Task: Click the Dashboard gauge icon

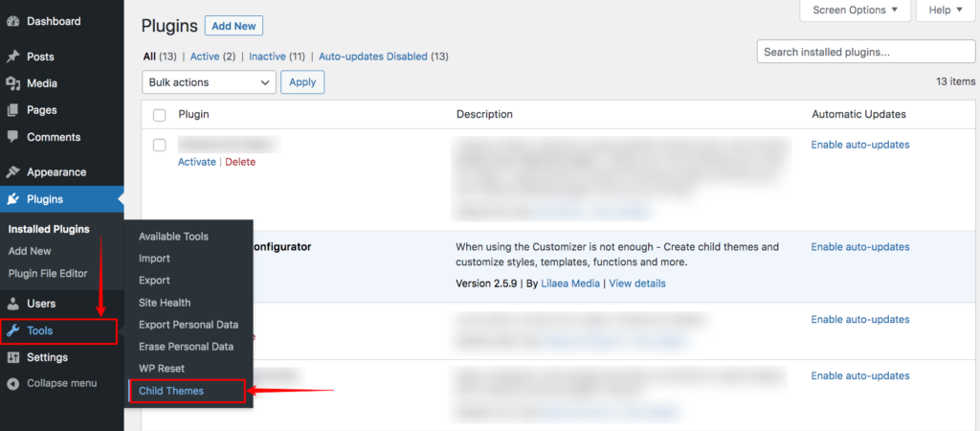Action: point(13,21)
